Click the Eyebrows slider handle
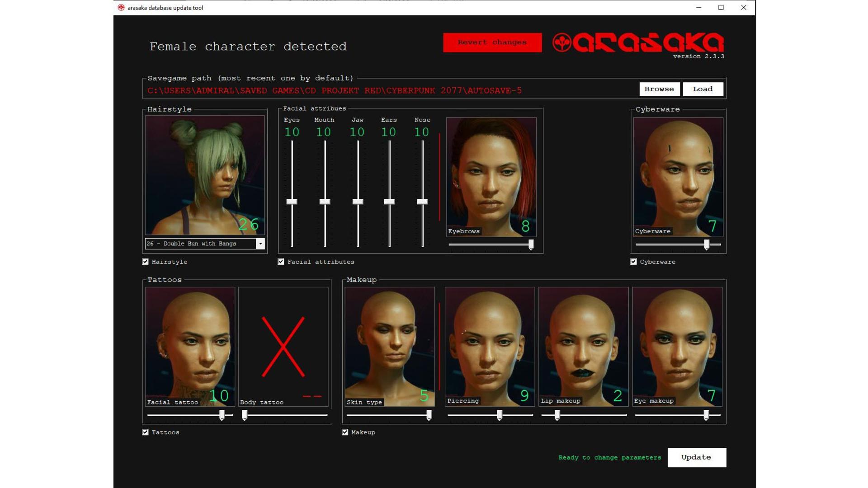 [x=531, y=244]
